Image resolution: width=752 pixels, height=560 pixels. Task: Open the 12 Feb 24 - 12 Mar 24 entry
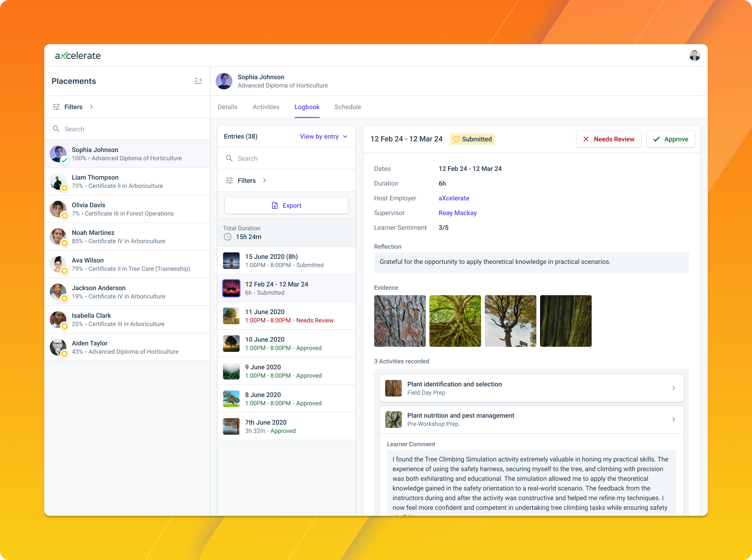pos(287,288)
